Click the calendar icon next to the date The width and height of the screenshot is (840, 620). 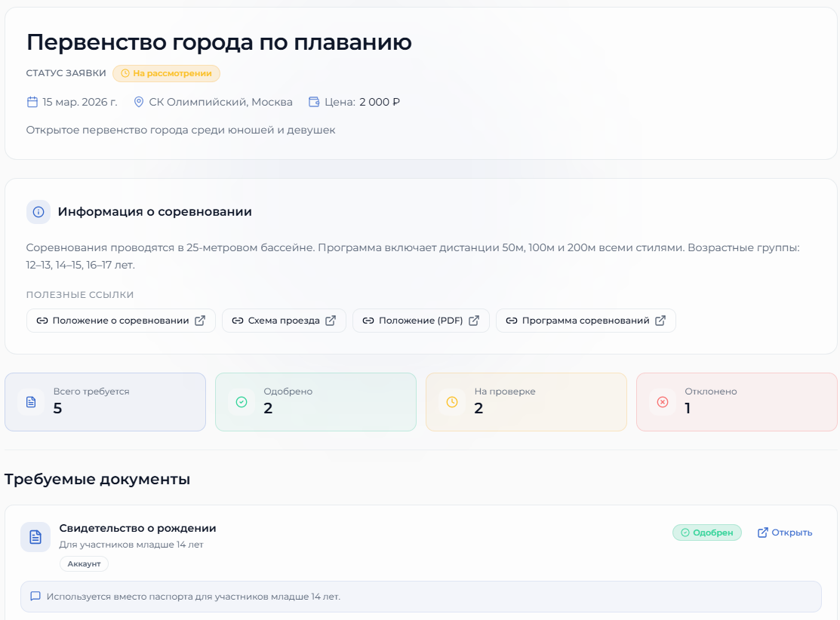[30, 101]
